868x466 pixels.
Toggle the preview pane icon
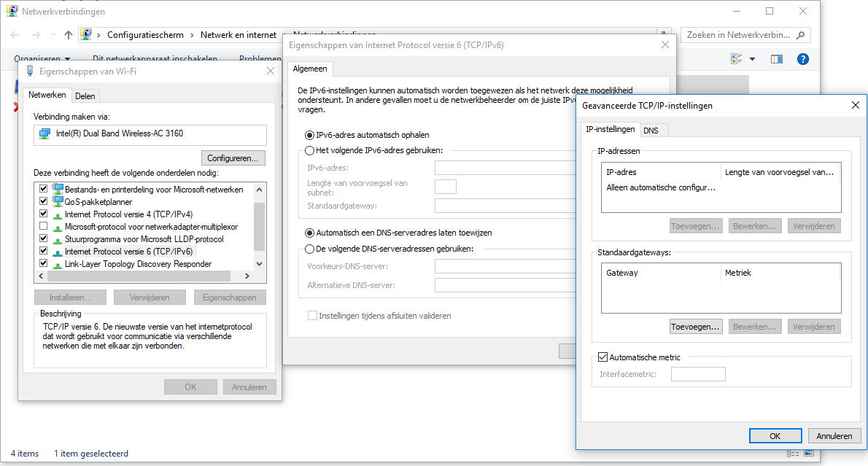(x=776, y=59)
